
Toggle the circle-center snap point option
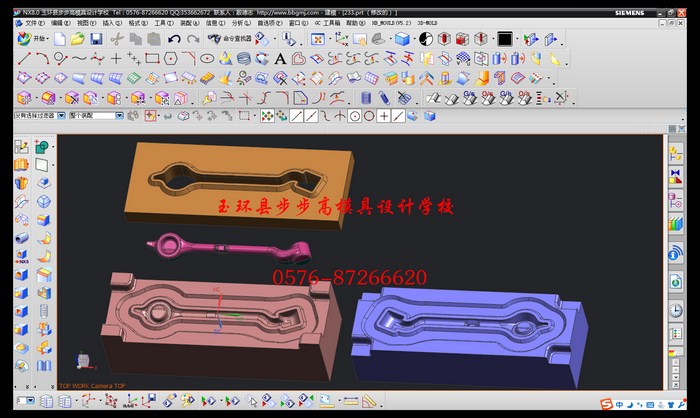[x=354, y=116]
